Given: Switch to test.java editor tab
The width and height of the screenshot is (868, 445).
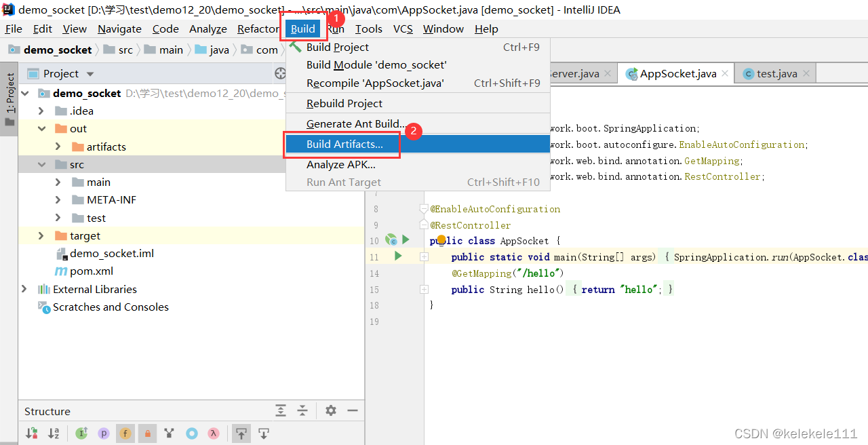Looking at the screenshot, I should tap(775, 73).
